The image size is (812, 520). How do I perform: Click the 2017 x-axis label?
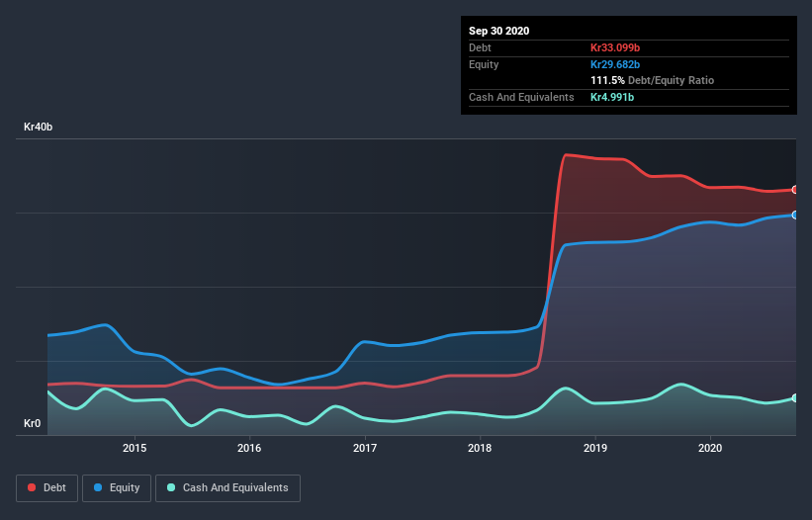pyautogui.click(x=365, y=448)
